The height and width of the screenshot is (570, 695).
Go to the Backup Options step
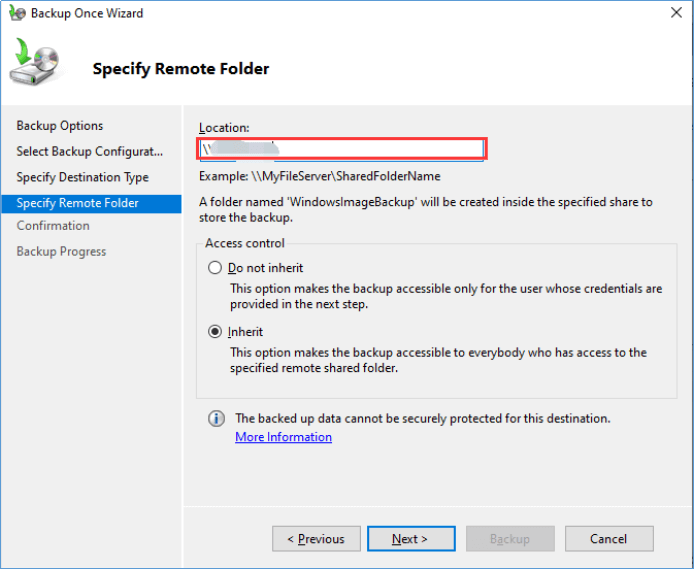[x=60, y=126]
